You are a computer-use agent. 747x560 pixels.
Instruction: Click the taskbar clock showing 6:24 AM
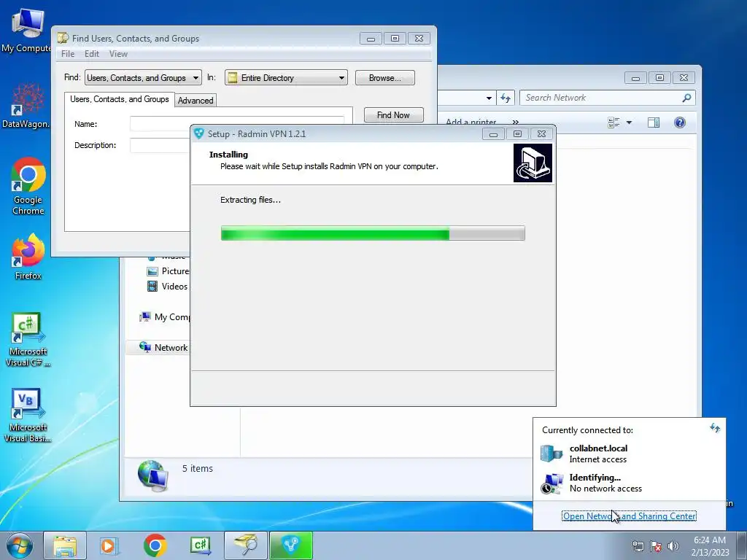pos(710,545)
